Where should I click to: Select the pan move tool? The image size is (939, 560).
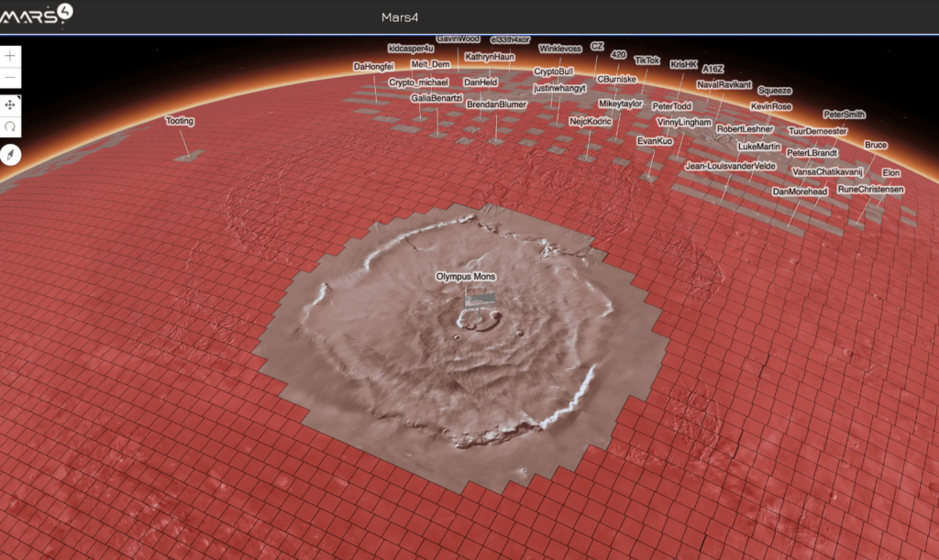click(10, 104)
